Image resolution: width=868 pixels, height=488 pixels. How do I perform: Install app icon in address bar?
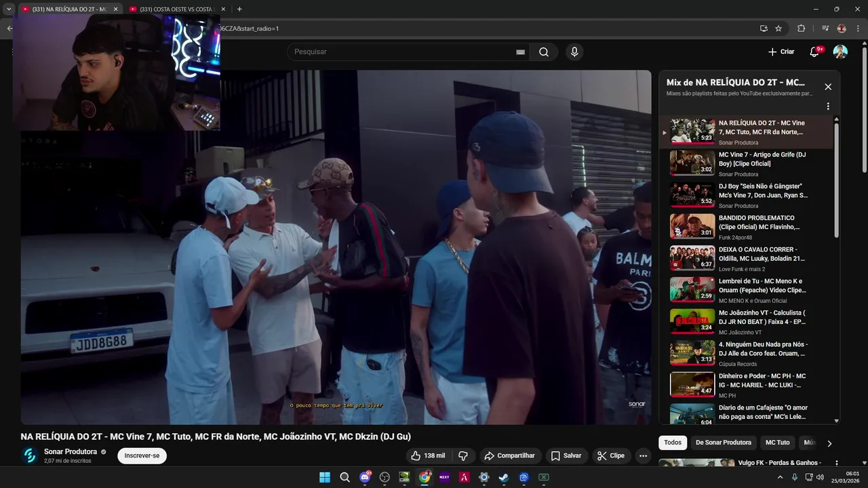[764, 28]
